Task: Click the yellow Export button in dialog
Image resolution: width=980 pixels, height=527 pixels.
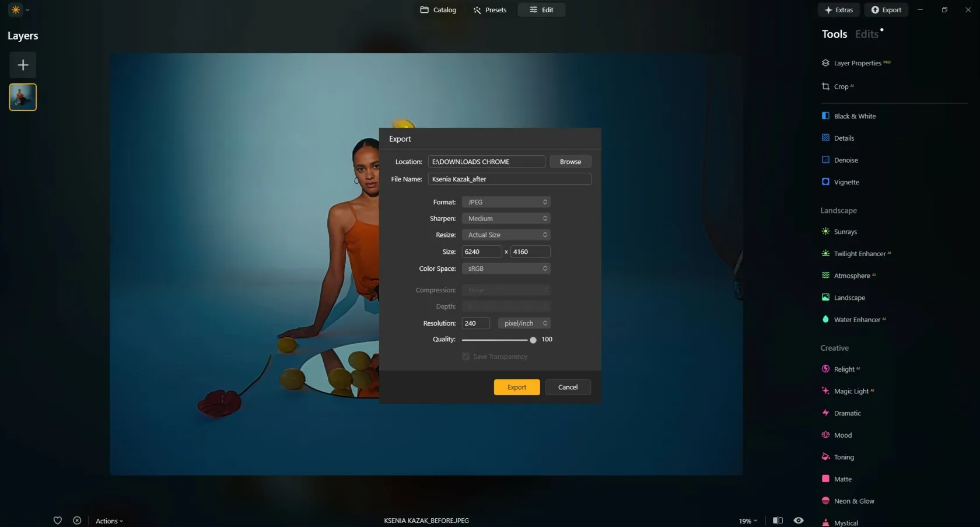Action: coord(516,387)
